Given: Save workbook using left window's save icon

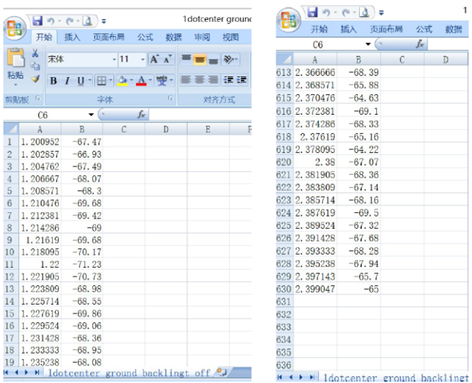Looking at the screenshot, I should tap(37, 21).
